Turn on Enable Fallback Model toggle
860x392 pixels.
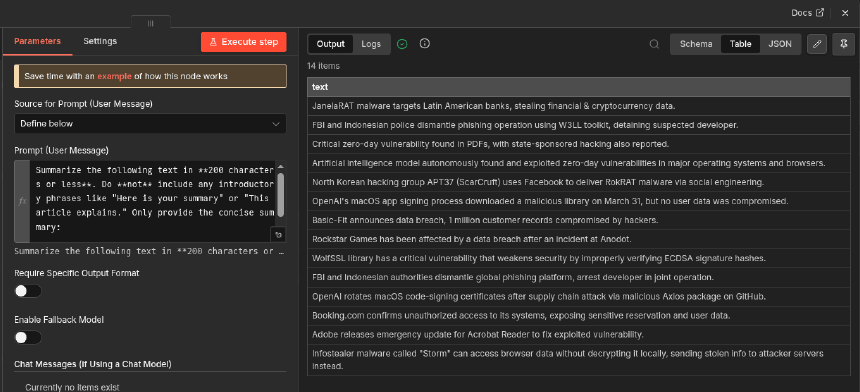point(28,338)
